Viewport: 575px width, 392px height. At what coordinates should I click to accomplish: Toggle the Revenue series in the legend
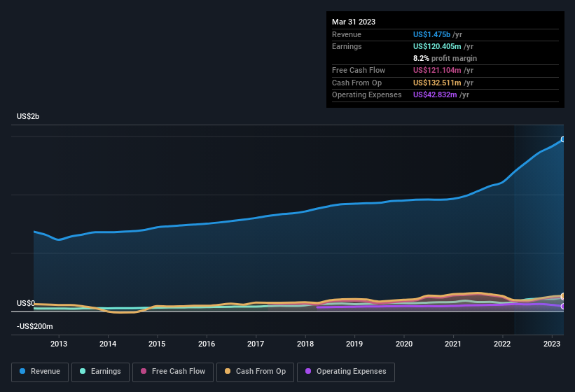tap(41, 371)
